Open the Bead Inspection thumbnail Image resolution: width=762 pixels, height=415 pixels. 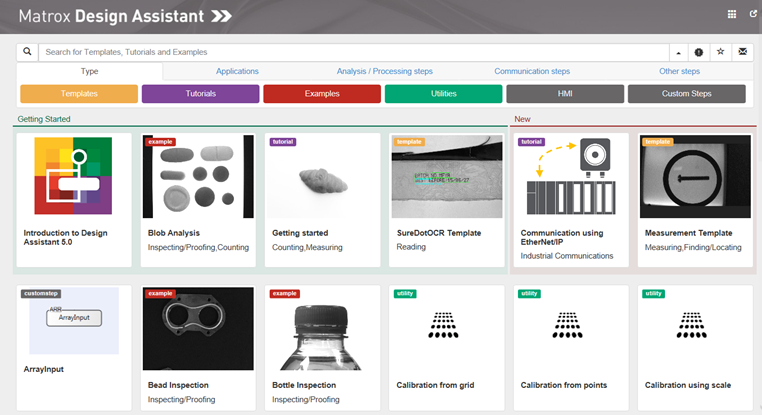pos(198,329)
